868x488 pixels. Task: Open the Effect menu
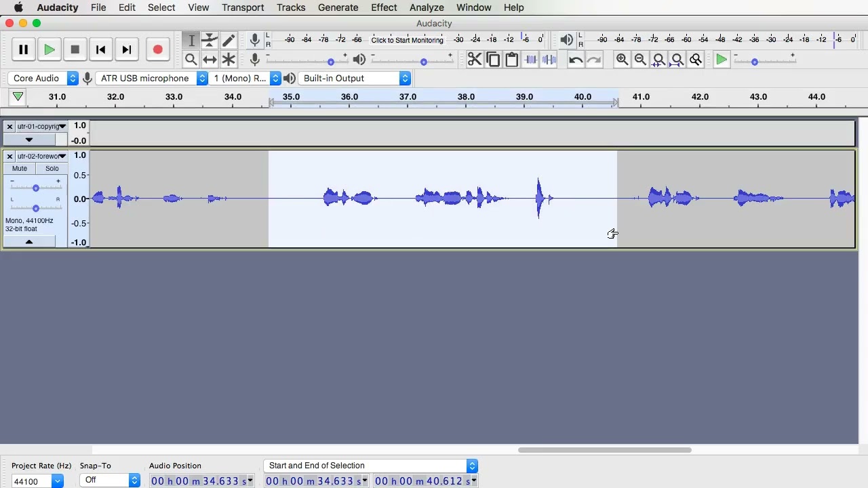[384, 7]
